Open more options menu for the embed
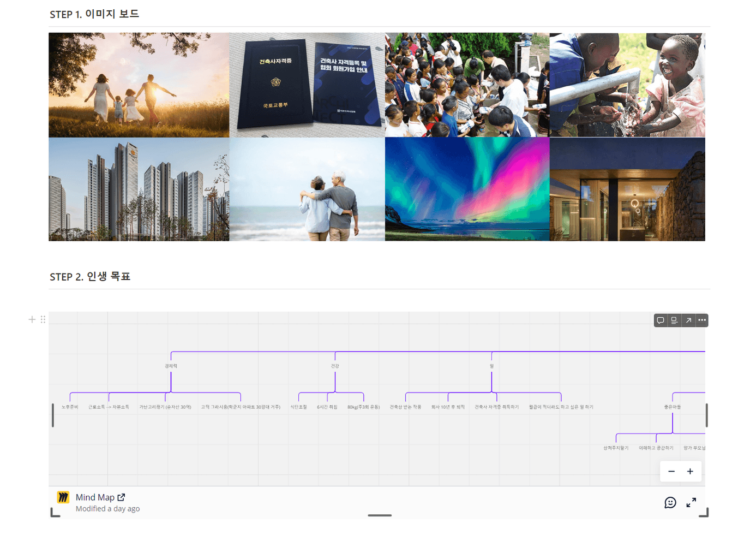 (702, 320)
